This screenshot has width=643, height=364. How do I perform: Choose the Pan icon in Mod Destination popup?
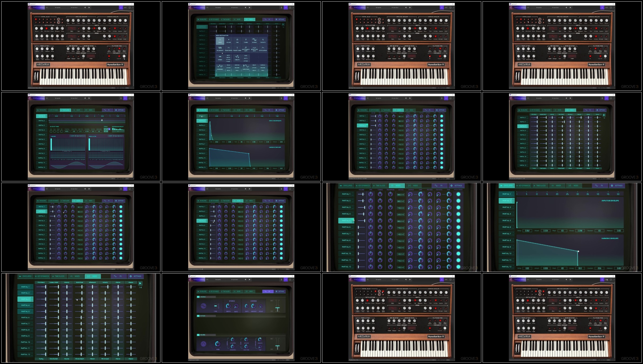click(237, 40)
